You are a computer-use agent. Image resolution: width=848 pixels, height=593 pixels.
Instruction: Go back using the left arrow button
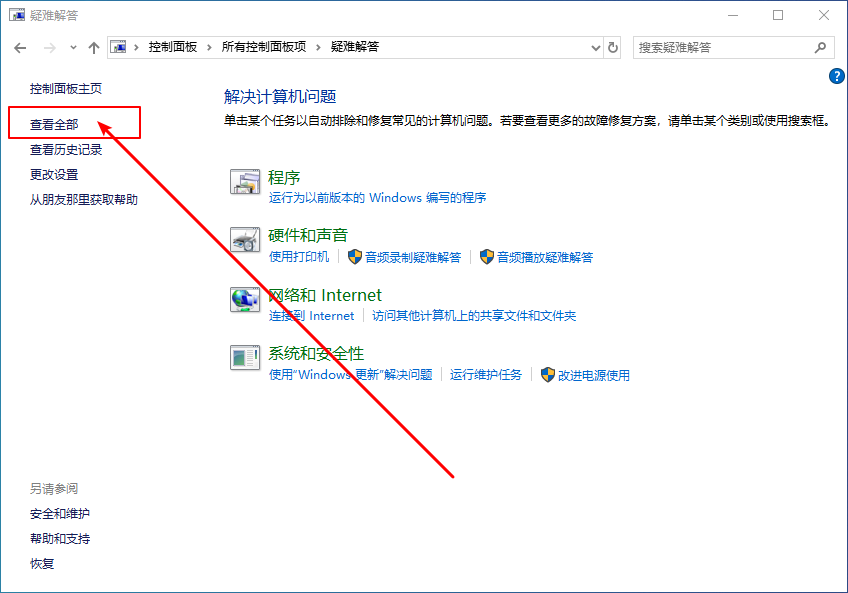(x=21, y=47)
